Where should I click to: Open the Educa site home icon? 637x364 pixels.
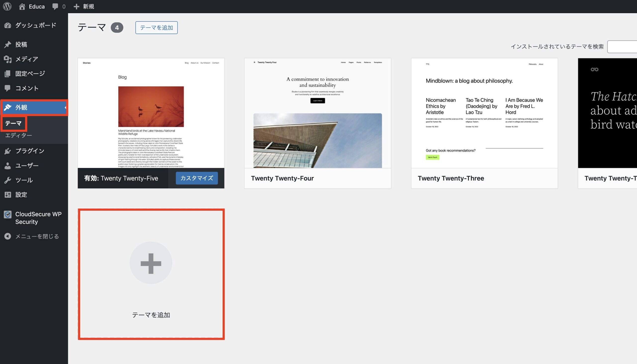pos(22,6)
